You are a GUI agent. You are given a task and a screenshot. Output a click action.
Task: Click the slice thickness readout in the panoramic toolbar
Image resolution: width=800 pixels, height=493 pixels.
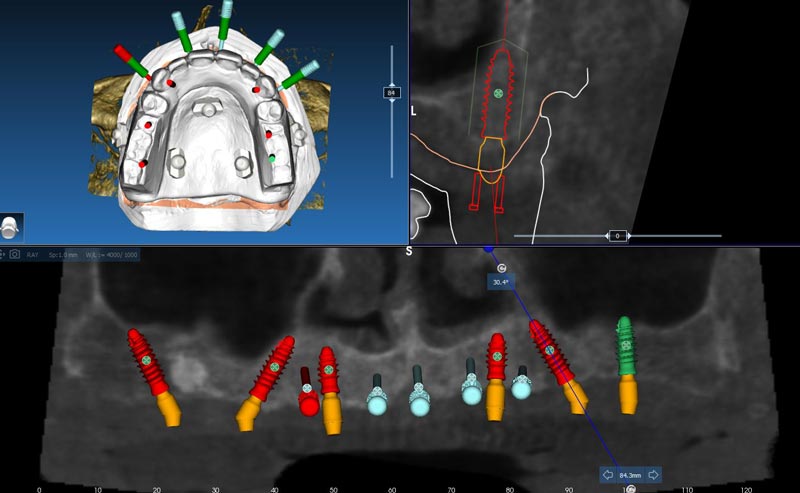[63, 255]
